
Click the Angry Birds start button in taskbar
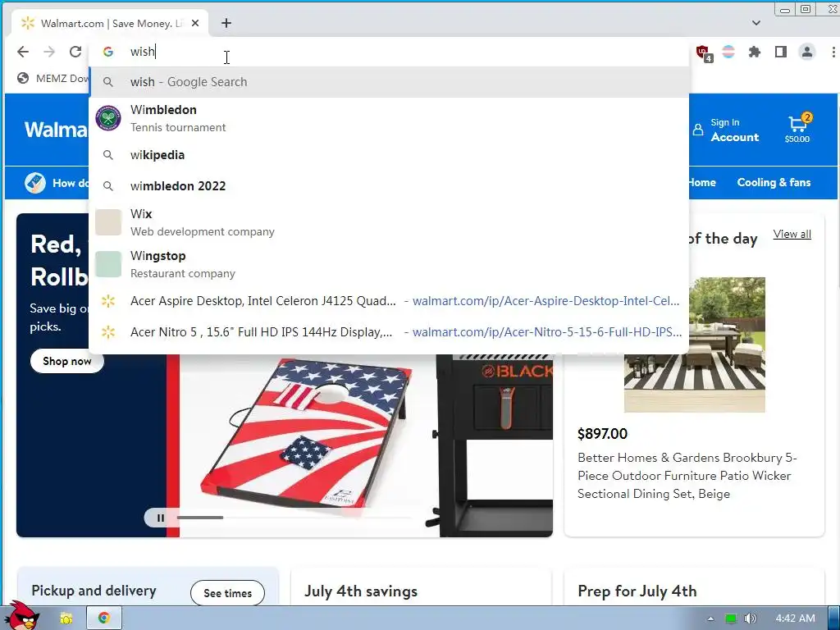(21, 616)
